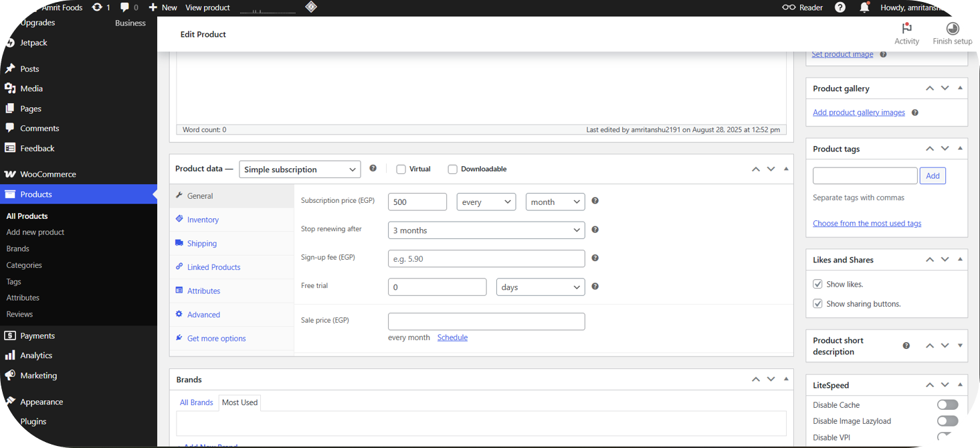This screenshot has width=980, height=448.
Task: Check the Downloadable checkbox
Action: click(453, 169)
